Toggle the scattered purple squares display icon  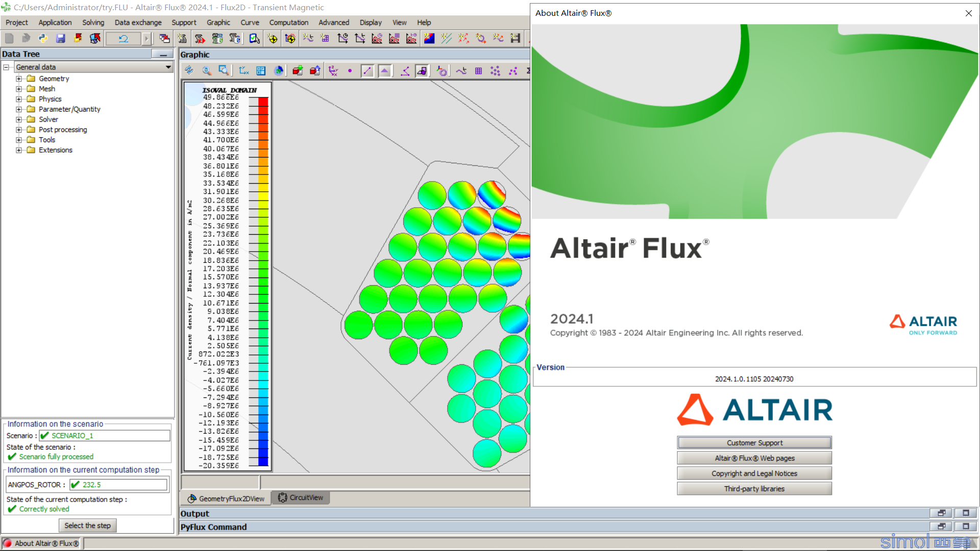point(512,71)
